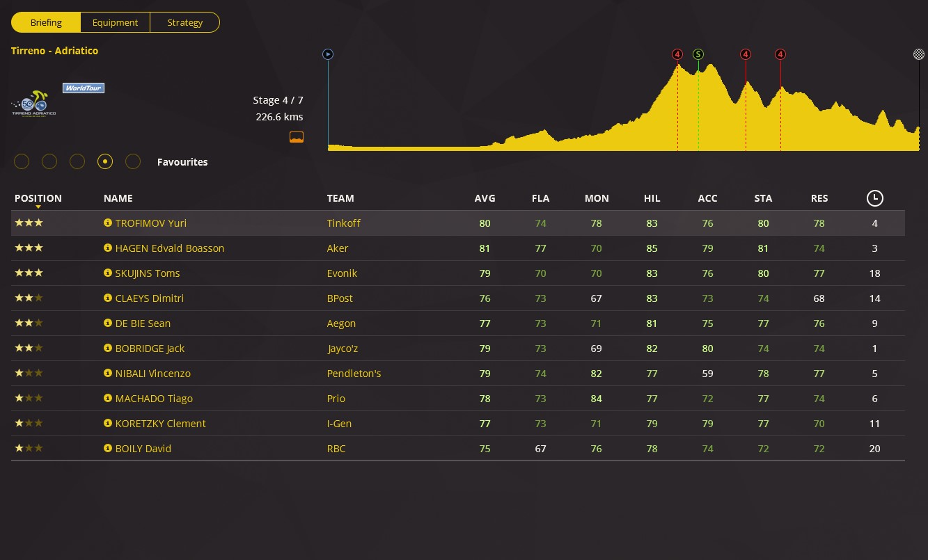
Task: Click the stage start marker on profile
Action: tap(328, 54)
